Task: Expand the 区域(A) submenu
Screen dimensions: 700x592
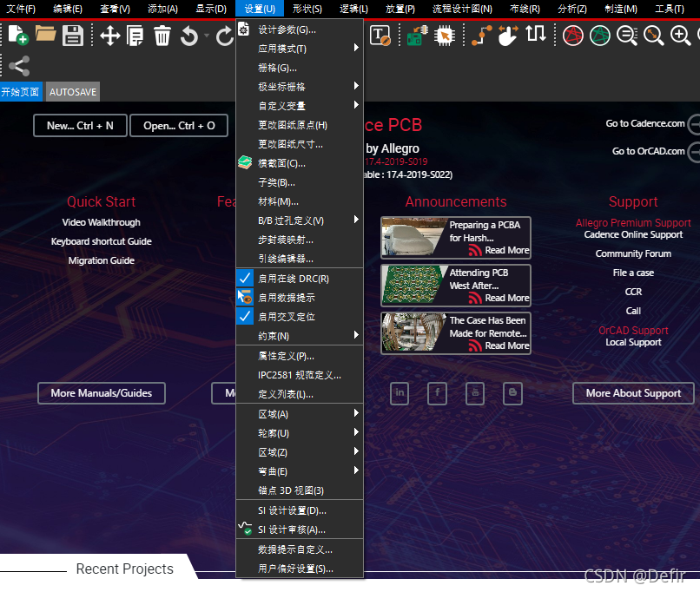Action: point(300,414)
